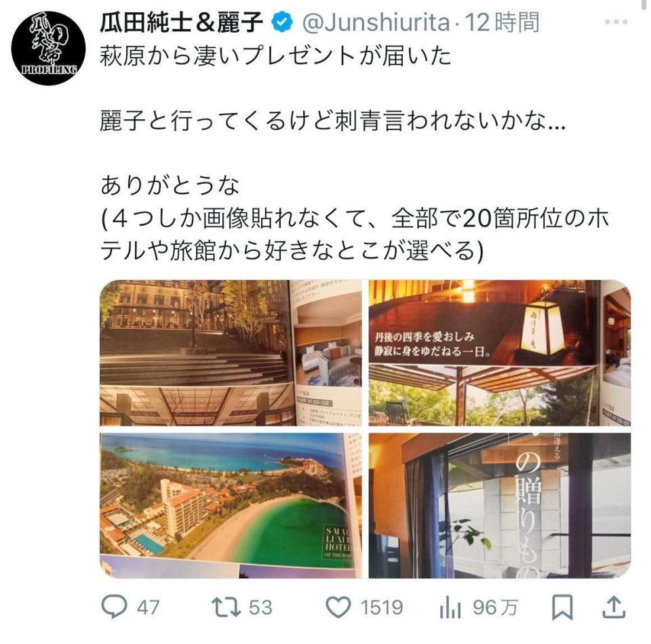Open the three-dot more options menu
This screenshot has width=651, height=644.
(x=616, y=22)
